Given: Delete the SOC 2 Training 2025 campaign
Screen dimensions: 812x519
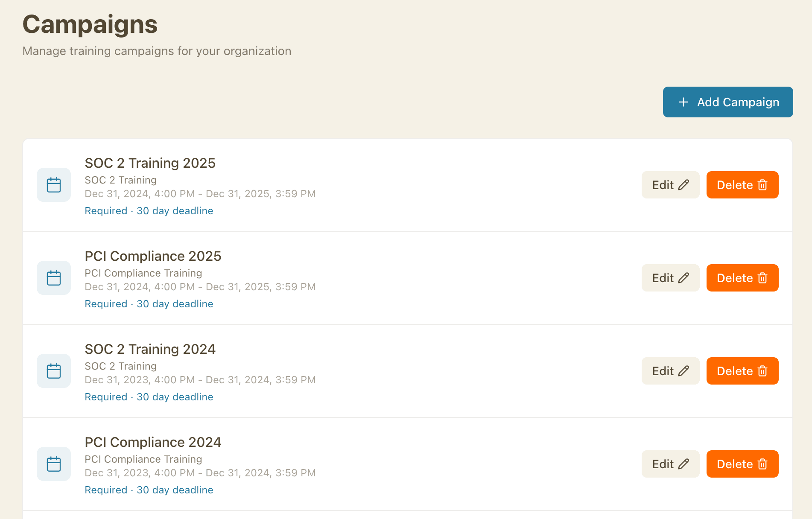Looking at the screenshot, I should (x=742, y=184).
